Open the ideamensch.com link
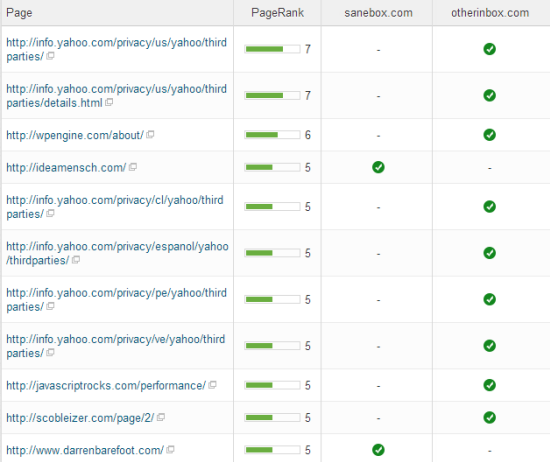The width and height of the screenshot is (550, 462). click(x=66, y=168)
